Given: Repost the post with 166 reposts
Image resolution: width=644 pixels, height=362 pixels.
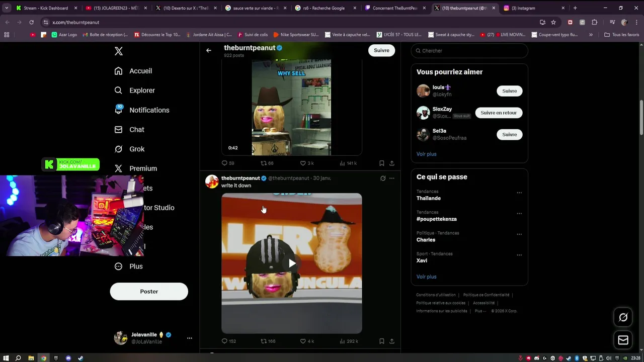Looking at the screenshot, I should click(x=268, y=341).
